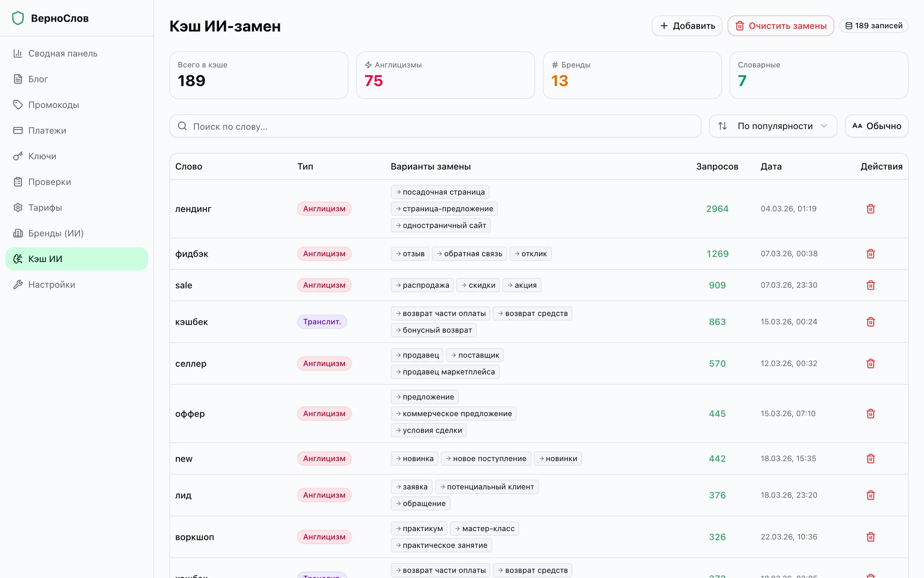Remove the лид entry via trash icon

[x=870, y=495]
